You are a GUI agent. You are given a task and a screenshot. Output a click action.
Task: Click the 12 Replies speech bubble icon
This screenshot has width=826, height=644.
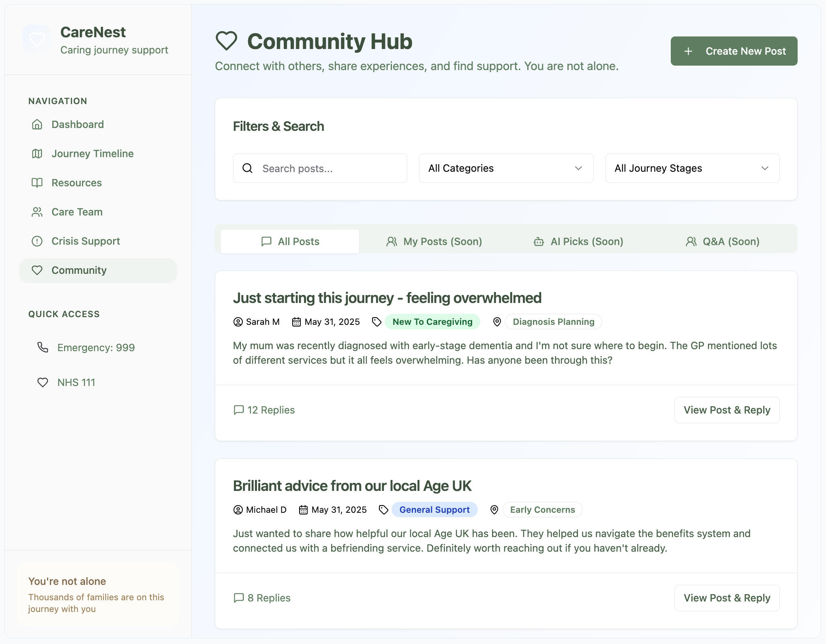point(239,410)
